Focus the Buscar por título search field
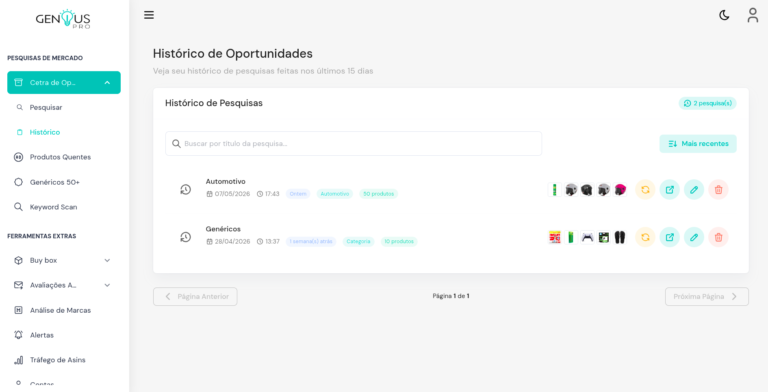This screenshot has height=392, width=768. (353, 144)
